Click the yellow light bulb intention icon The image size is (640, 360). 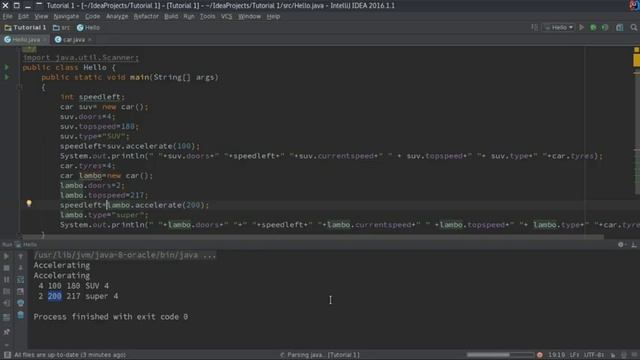29,203
